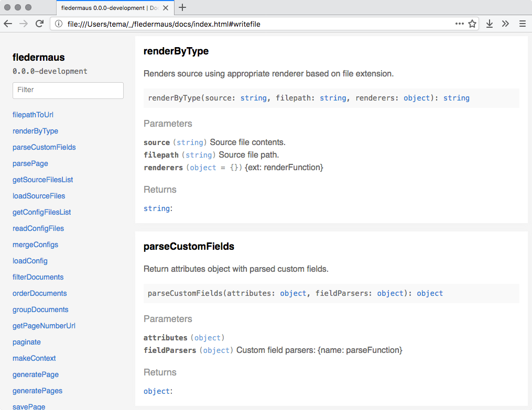
Task: Open a new browser tab
Action: [181, 8]
